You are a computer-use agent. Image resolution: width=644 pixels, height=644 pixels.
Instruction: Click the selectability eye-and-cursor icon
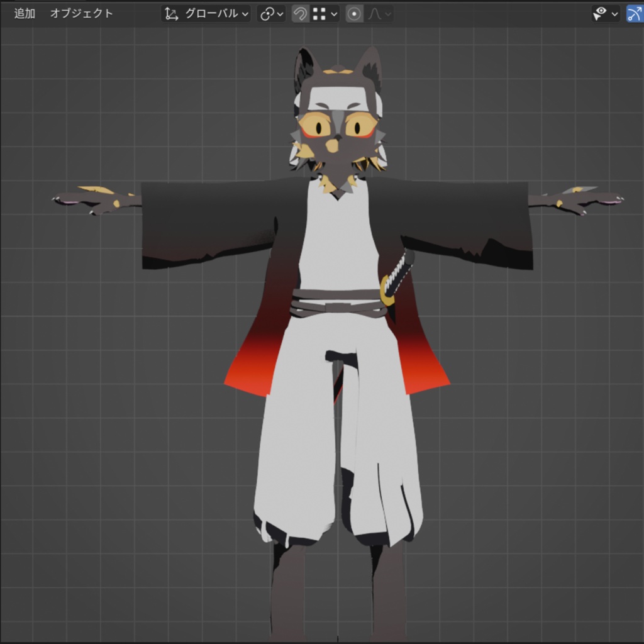pos(599,13)
